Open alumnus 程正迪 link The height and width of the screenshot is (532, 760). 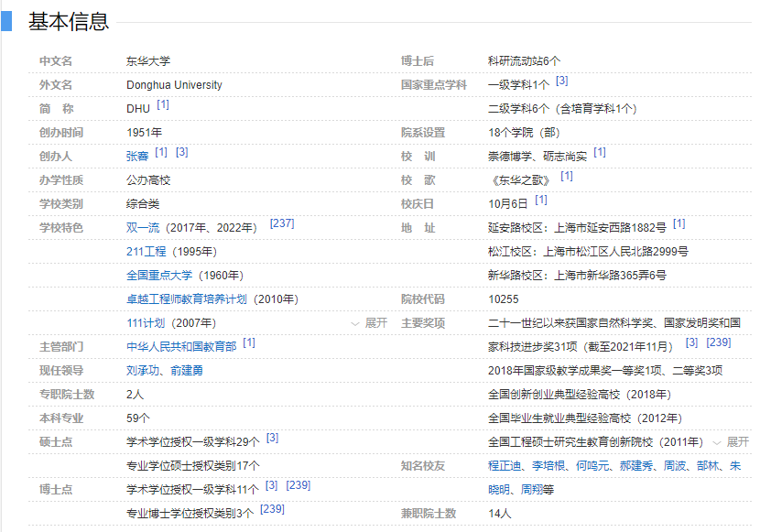pyautogui.click(x=505, y=466)
